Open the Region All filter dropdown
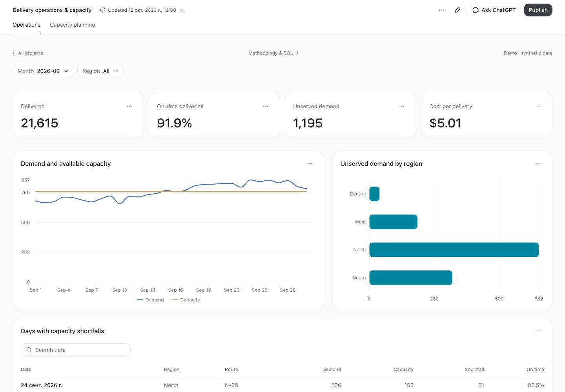The height and width of the screenshot is (392, 565). tap(100, 71)
